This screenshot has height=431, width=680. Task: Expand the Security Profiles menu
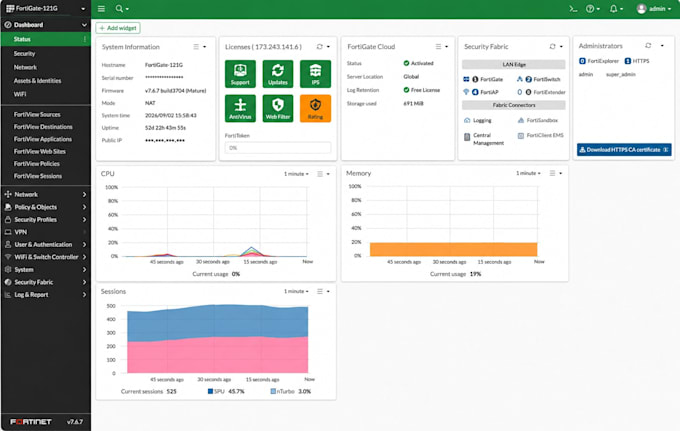point(46,219)
